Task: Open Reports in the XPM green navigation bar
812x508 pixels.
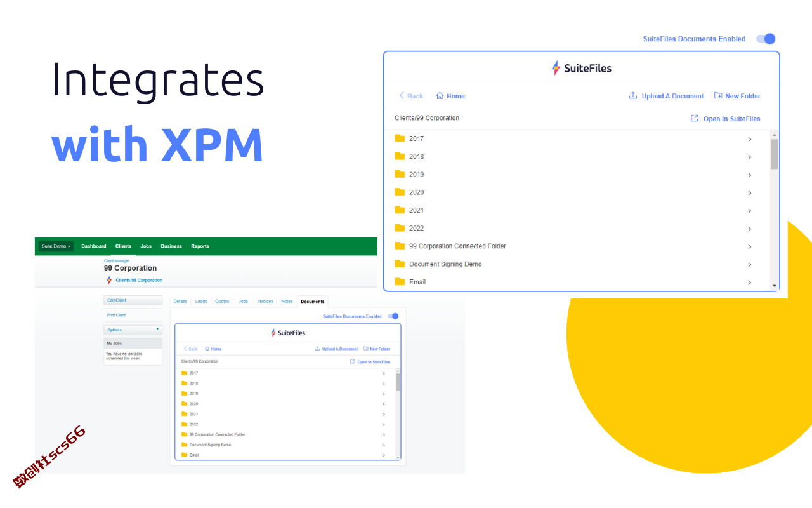Action: [x=200, y=246]
